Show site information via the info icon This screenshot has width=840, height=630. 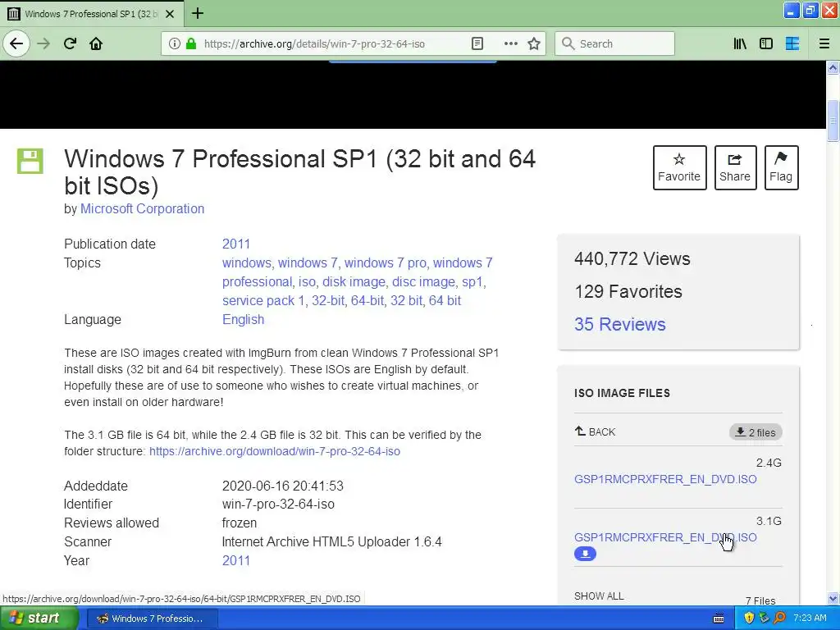[x=175, y=43]
